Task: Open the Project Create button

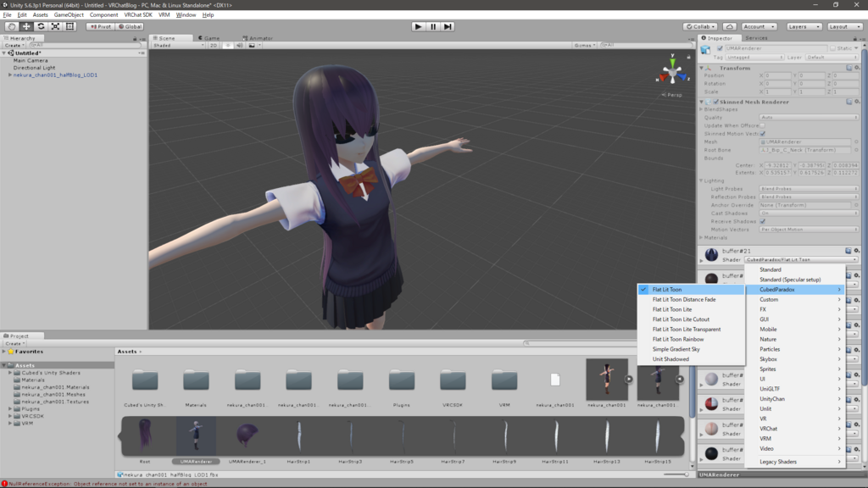Action: coord(15,344)
